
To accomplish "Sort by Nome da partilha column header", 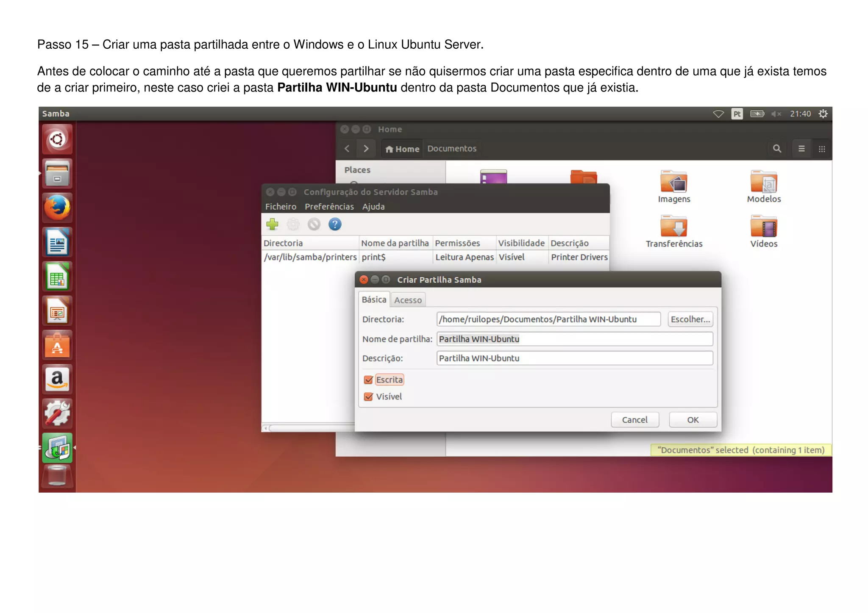I will tap(396, 243).
